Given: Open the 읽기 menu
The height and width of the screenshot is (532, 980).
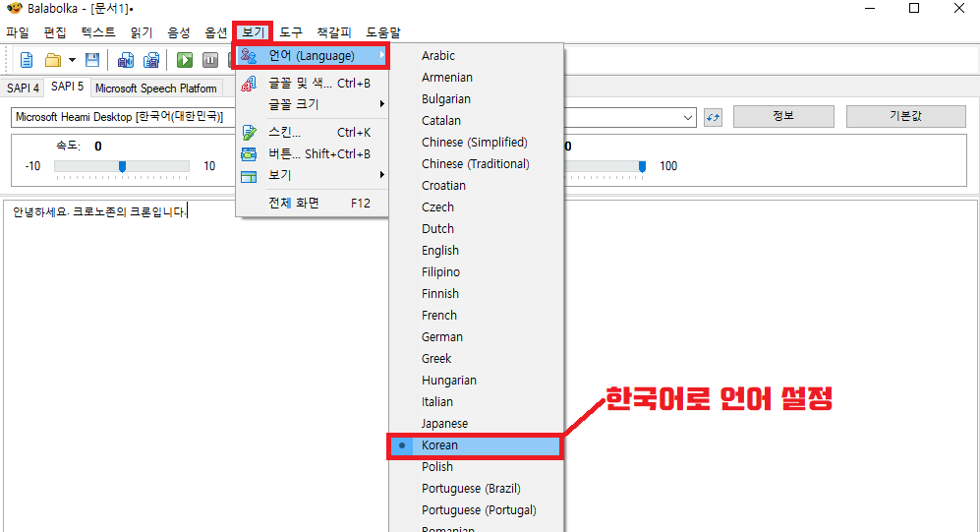Looking at the screenshot, I should click(142, 32).
